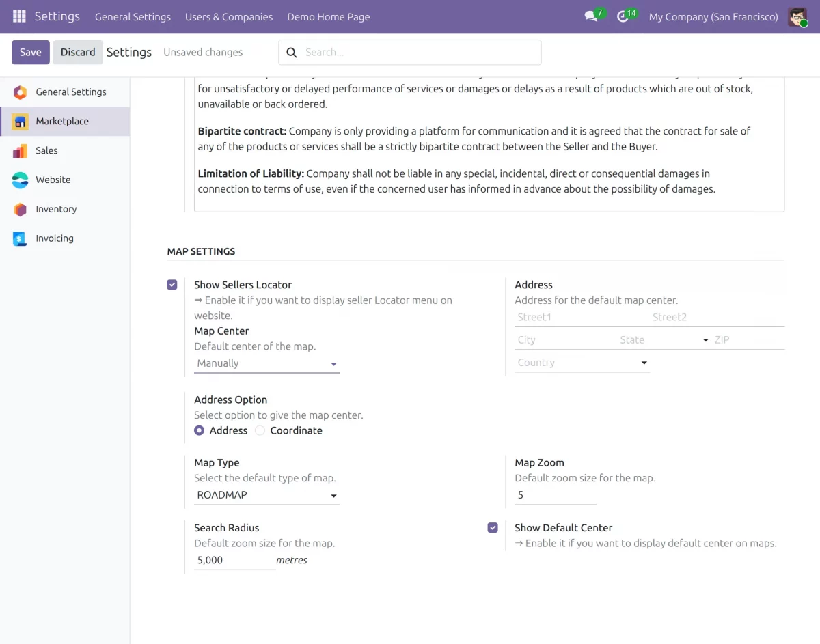820x644 pixels.
Task: Go to Inventory settings section
Action: click(x=65, y=210)
